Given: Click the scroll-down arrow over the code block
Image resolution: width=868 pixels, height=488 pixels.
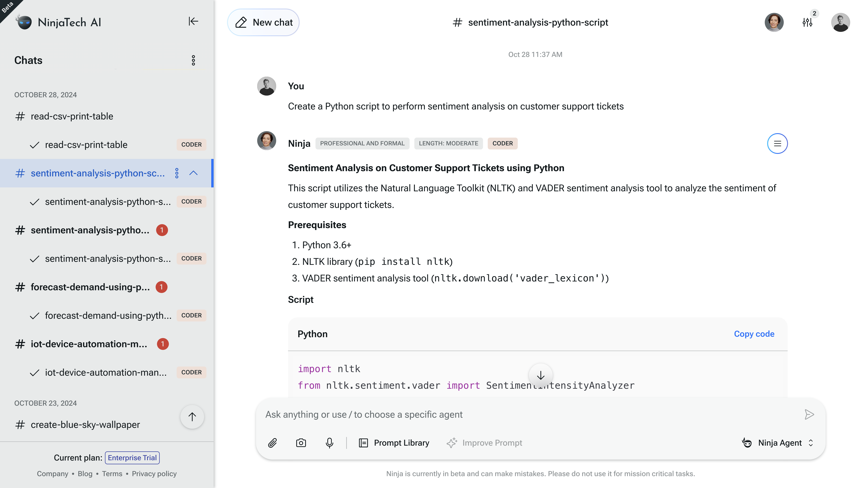Looking at the screenshot, I should tap(540, 375).
